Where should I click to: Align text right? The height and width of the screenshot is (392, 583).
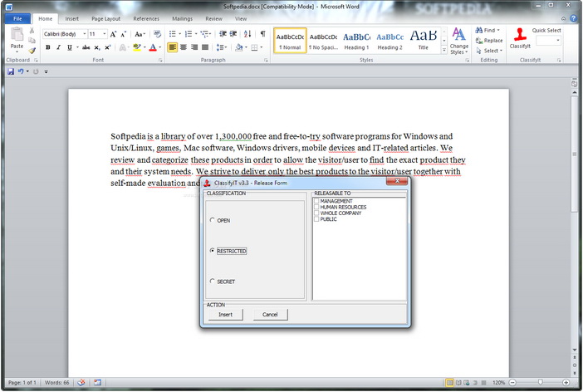click(194, 47)
